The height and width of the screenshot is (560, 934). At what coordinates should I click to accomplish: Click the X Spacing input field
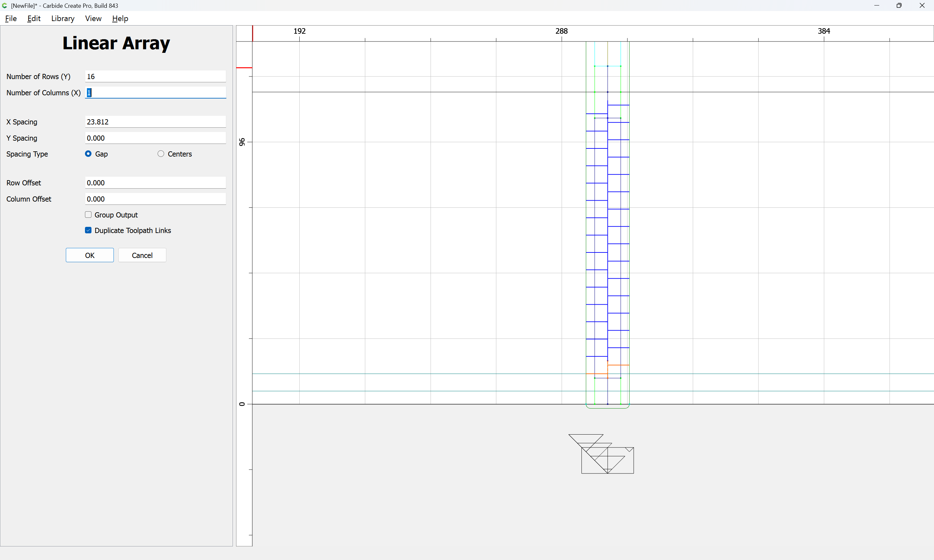point(156,122)
